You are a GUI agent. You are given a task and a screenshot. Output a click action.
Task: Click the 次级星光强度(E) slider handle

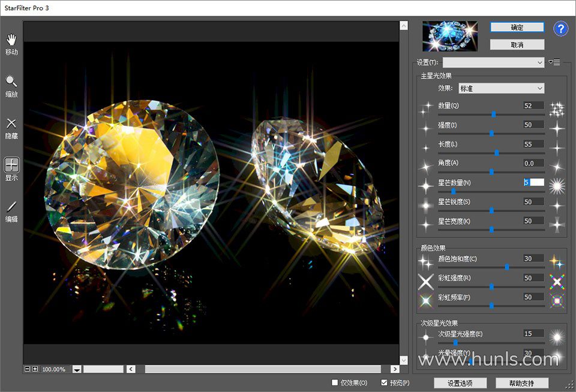tap(455, 342)
